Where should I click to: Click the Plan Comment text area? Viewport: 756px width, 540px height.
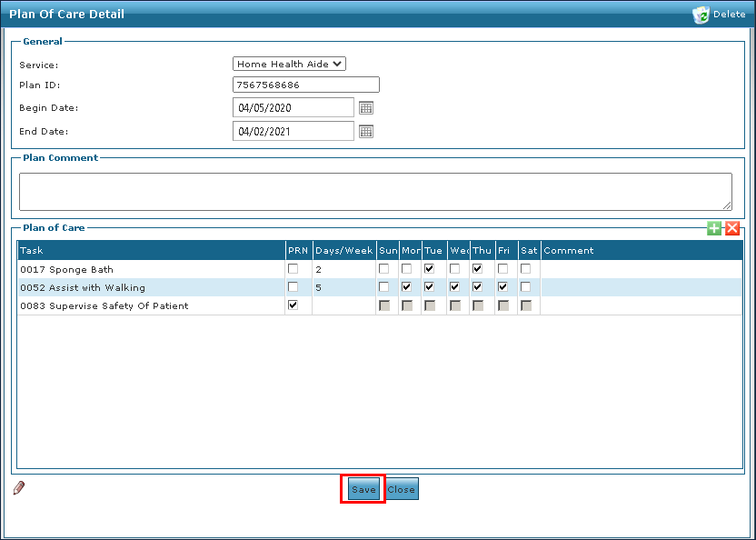tap(375, 192)
